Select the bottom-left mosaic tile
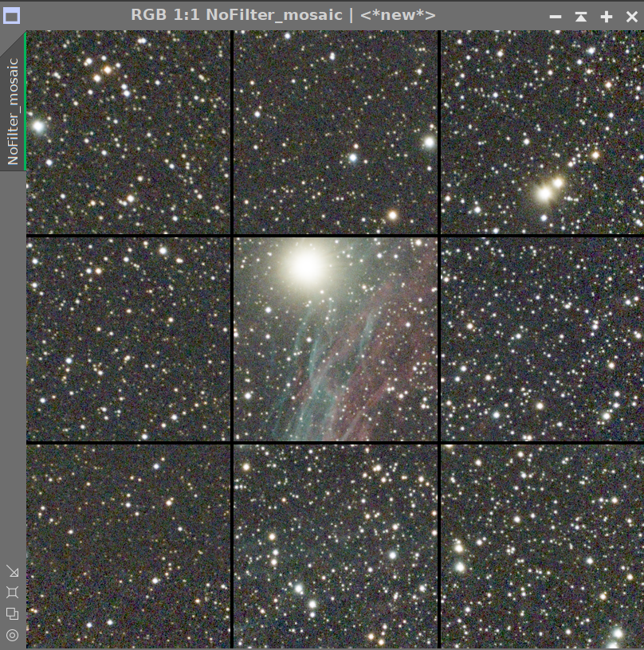This screenshot has height=650, width=644. [x=128, y=546]
